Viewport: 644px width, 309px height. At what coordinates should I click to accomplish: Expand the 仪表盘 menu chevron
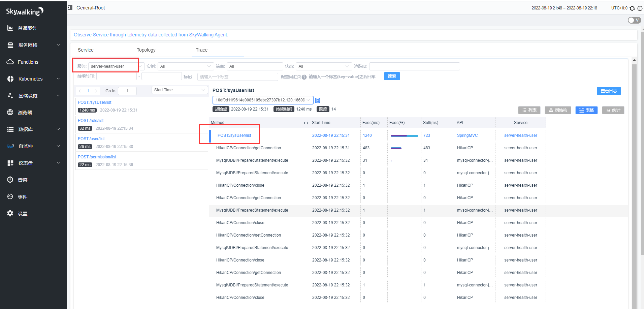pos(58,163)
